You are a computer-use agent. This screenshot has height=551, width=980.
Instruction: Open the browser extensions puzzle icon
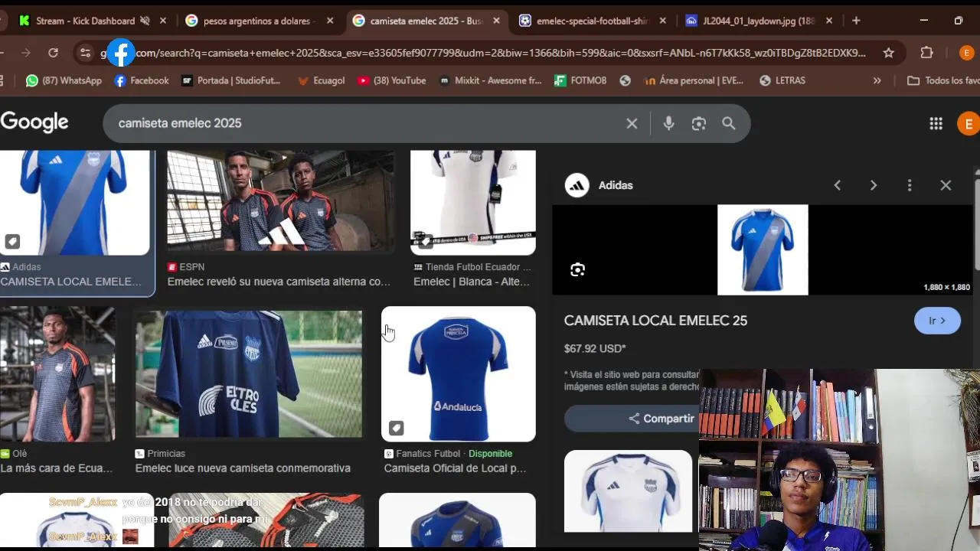[926, 53]
